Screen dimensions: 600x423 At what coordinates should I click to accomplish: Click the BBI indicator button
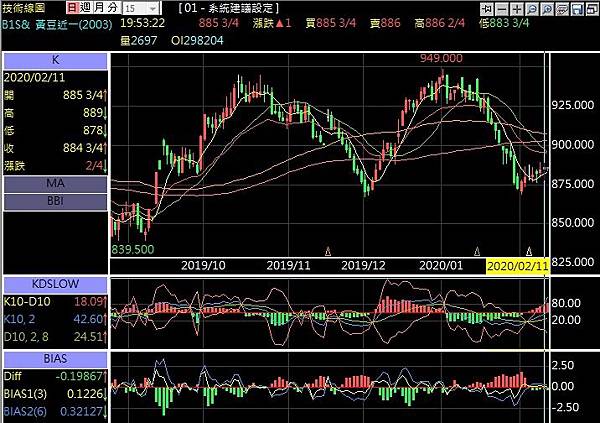[55, 201]
